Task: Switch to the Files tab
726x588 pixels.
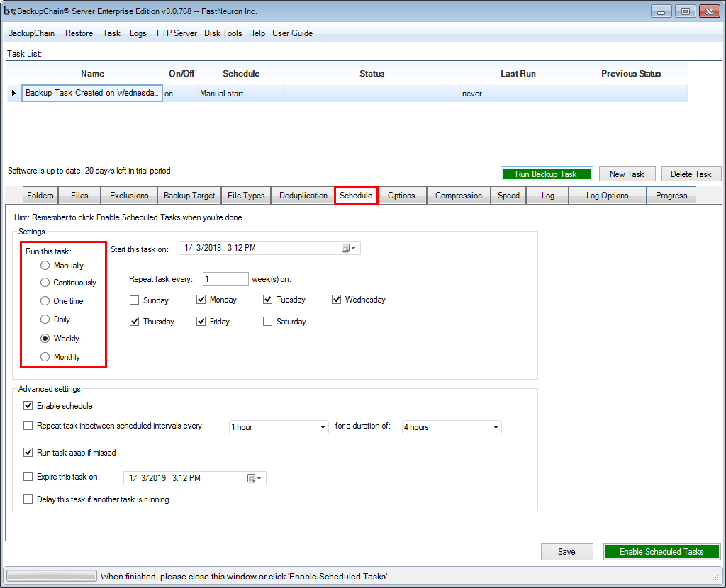Action: (79, 196)
